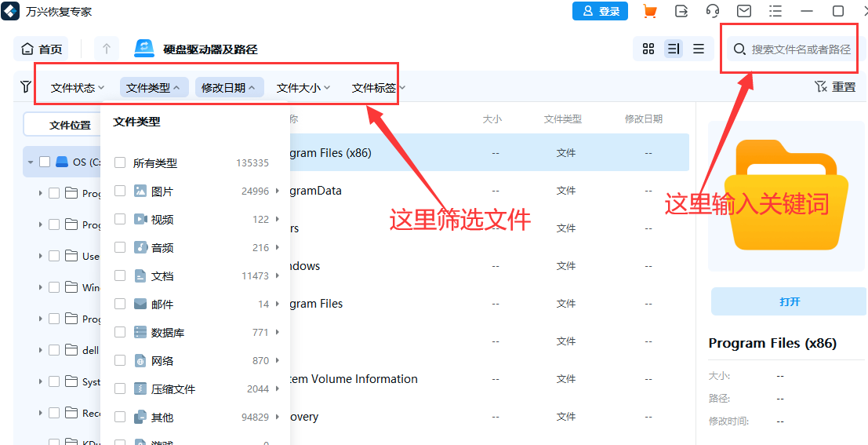
Task: Select the 文件位置 tab
Action: (x=71, y=126)
